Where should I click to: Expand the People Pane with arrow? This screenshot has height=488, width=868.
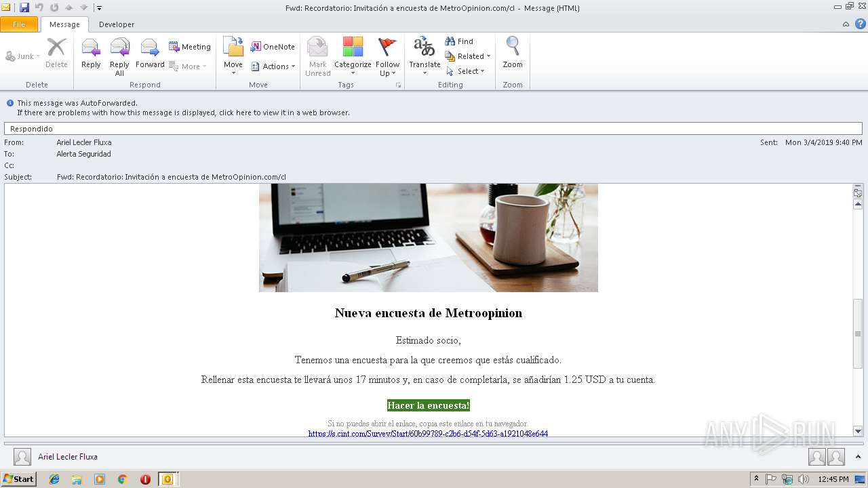pos(858,457)
